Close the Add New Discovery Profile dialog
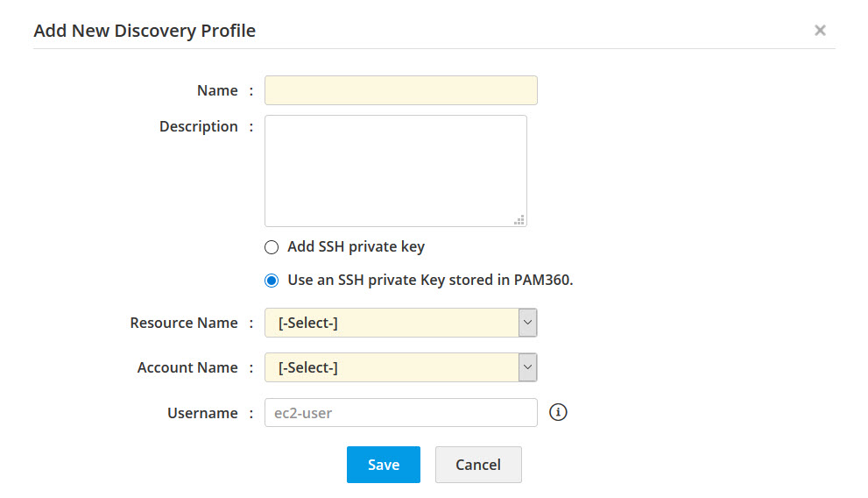Viewport: 868px width, 498px height. point(820,31)
